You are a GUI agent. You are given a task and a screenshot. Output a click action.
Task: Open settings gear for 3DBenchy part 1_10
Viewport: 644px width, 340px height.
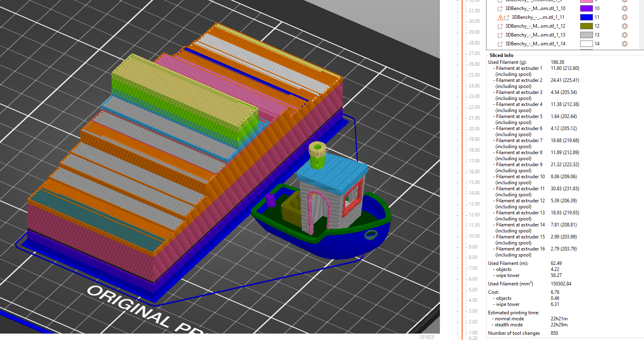(625, 8)
